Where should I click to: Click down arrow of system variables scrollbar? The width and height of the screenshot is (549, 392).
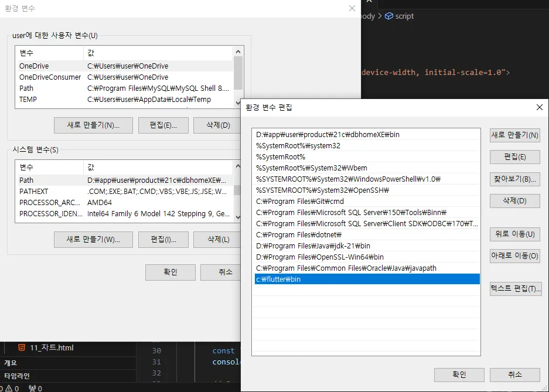tap(238, 217)
